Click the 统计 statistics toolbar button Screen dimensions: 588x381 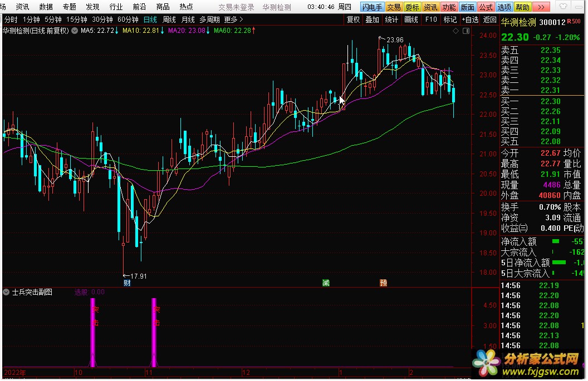(x=391, y=19)
